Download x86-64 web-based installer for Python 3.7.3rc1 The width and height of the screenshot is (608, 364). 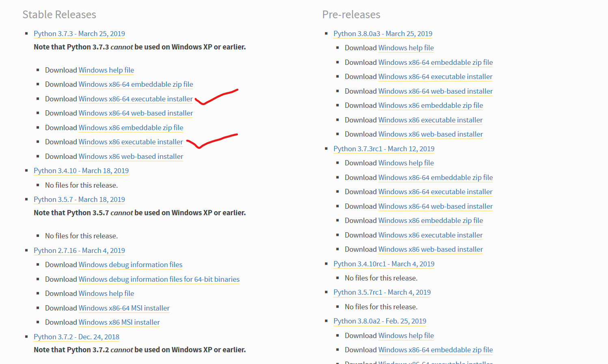pyautogui.click(x=436, y=206)
